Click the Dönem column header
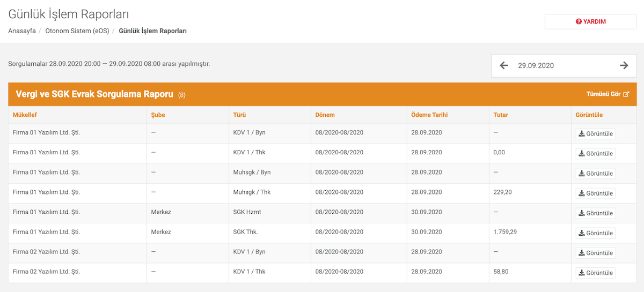This screenshot has height=292, width=644. coord(325,115)
